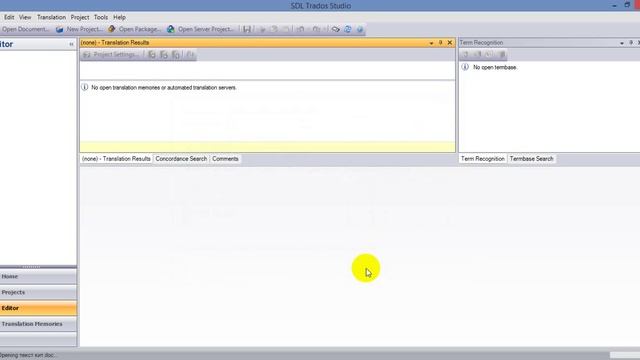
Task: Click Open Document in the toolbar
Action: [x=24, y=29]
